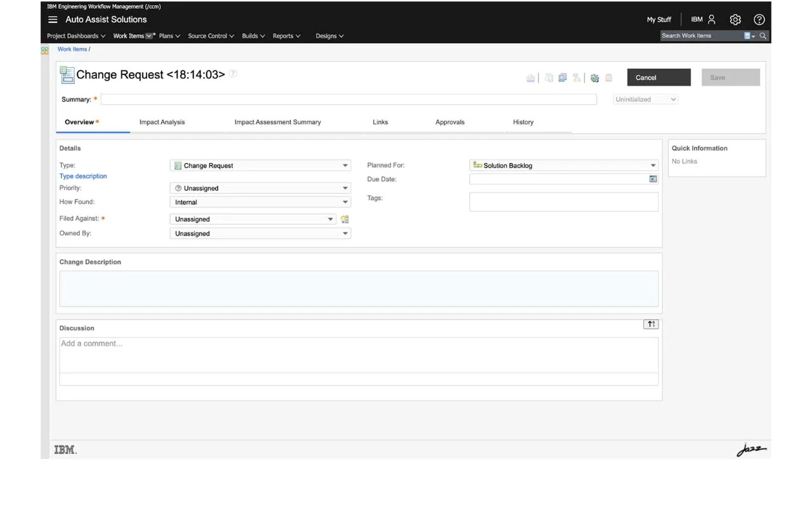Open the hamburger navigation menu
The height and width of the screenshot is (508, 812).
(x=53, y=20)
